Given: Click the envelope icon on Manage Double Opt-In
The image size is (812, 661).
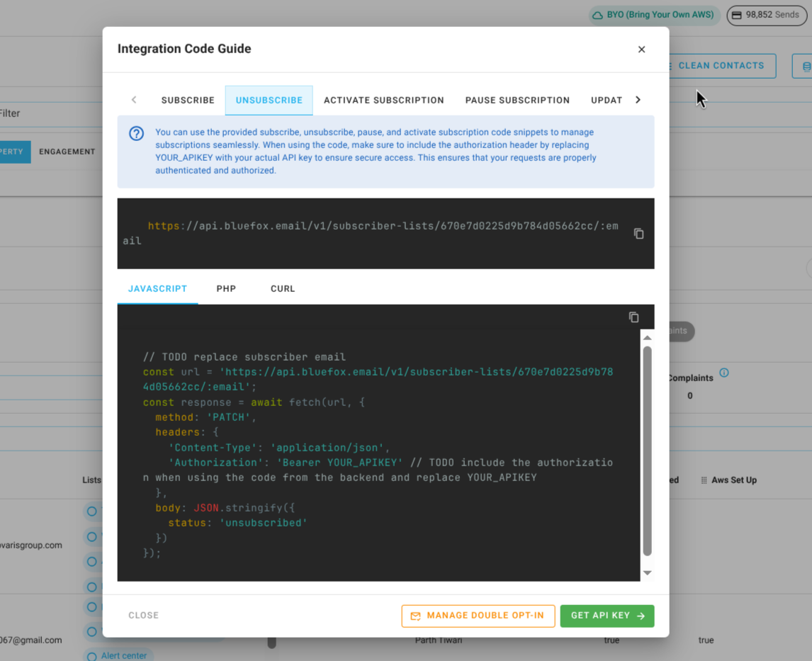Looking at the screenshot, I should [x=415, y=616].
